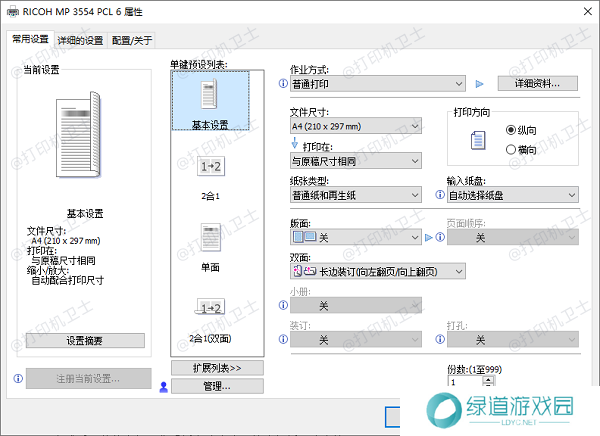The width and height of the screenshot is (600, 436).
Task: Click the 详细资料... button
Action: coord(538,83)
